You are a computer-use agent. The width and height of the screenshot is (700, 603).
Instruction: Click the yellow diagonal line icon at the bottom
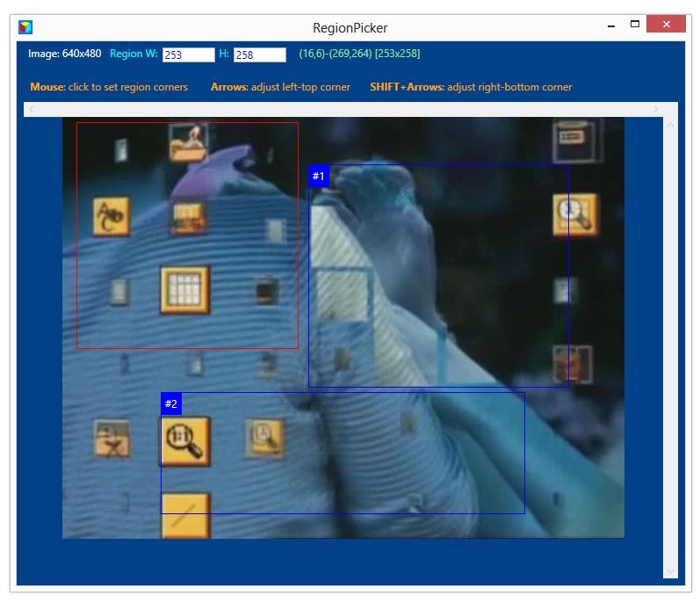185,515
